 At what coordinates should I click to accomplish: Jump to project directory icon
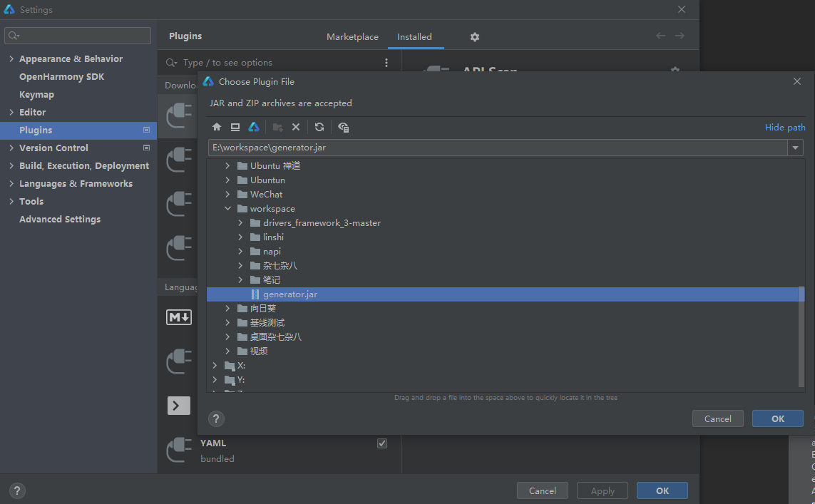tap(253, 127)
